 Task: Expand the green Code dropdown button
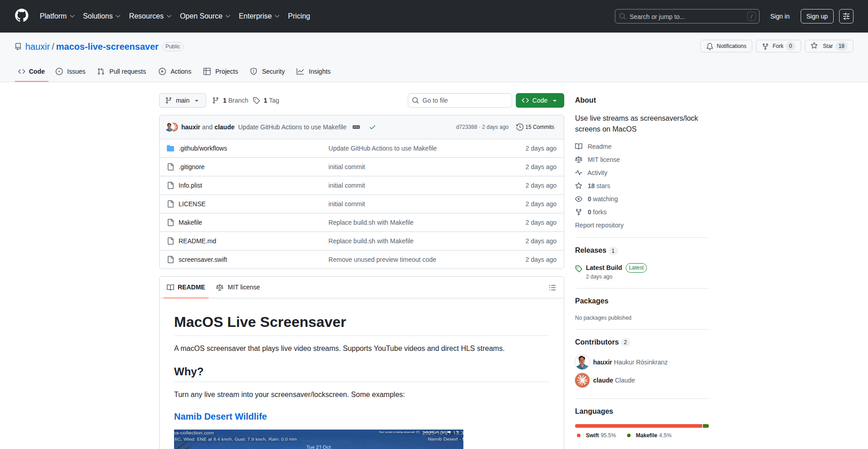point(539,100)
